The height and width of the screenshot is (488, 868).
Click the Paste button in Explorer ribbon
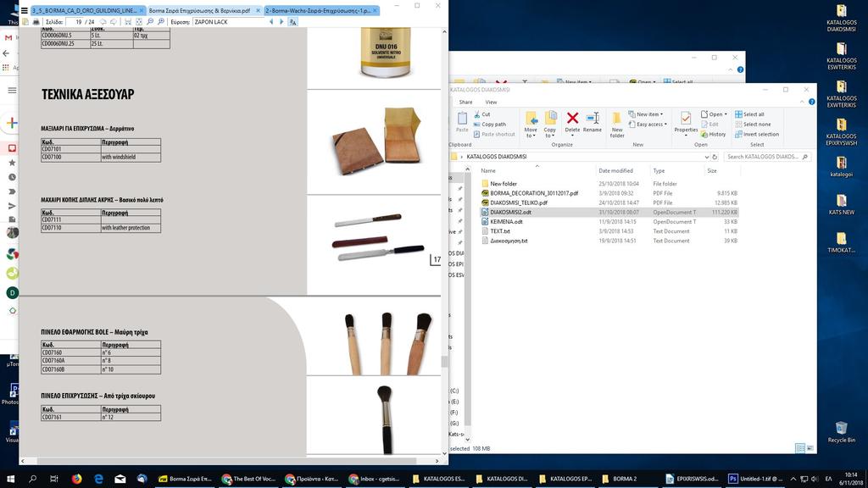point(462,122)
